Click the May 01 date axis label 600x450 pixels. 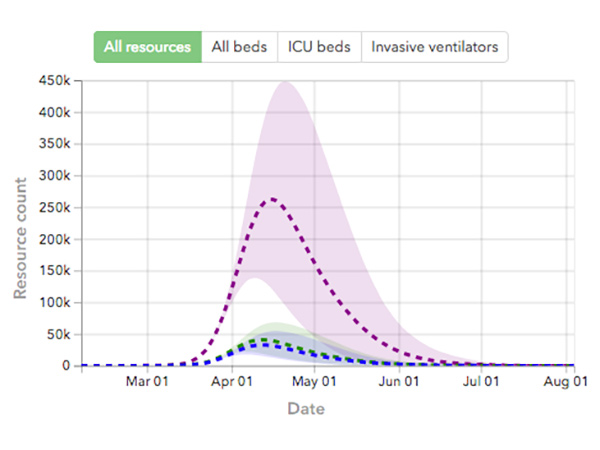[x=315, y=381]
